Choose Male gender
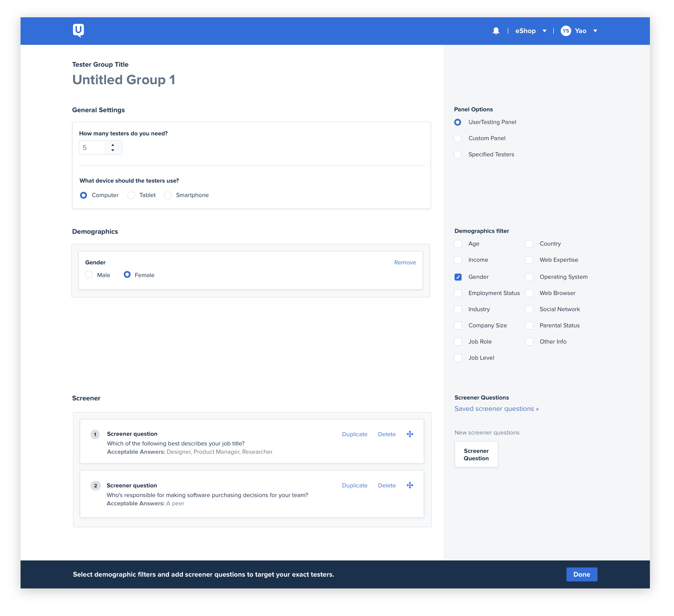The height and width of the screenshot is (616, 674). click(x=89, y=275)
